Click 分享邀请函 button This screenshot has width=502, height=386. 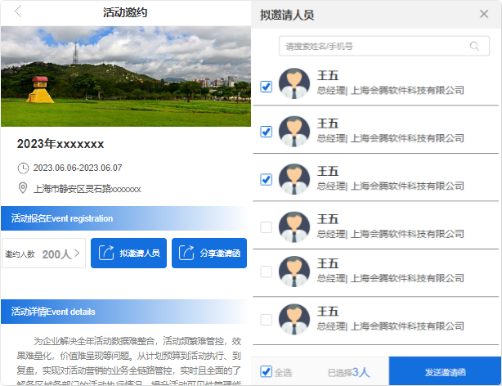point(209,253)
